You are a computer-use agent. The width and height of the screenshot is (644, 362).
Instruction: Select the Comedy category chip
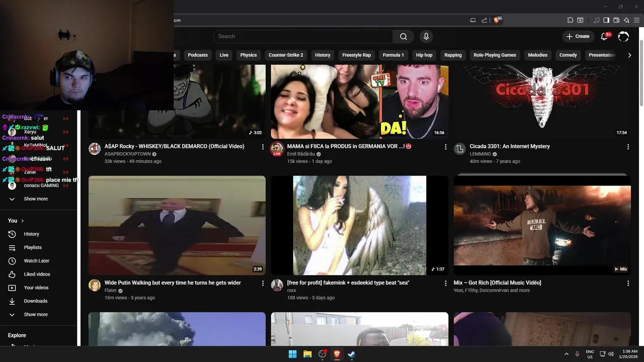pyautogui.click(x=568, y=55)
